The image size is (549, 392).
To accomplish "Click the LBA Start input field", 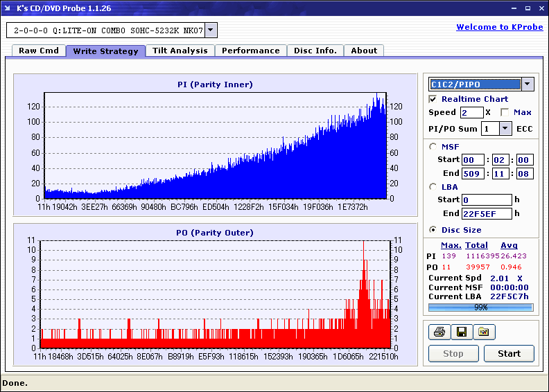I will [x=487, y=199].
